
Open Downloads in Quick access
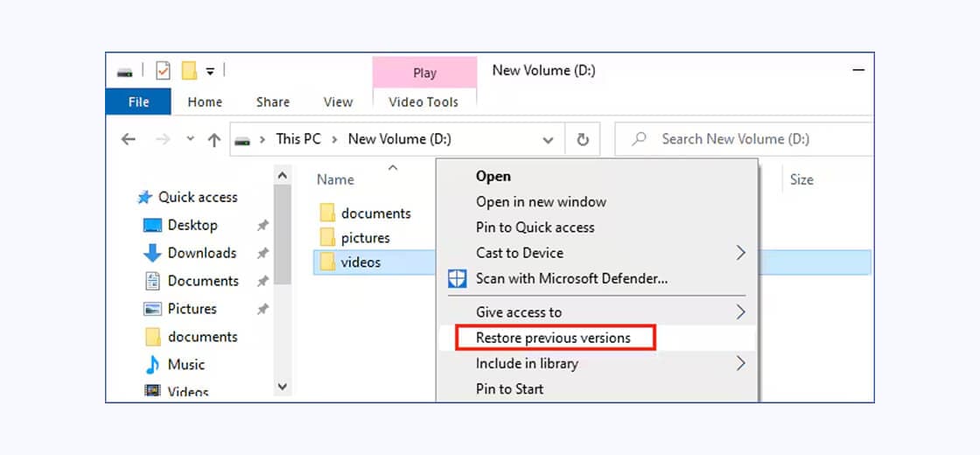click(x=202, y=253)
